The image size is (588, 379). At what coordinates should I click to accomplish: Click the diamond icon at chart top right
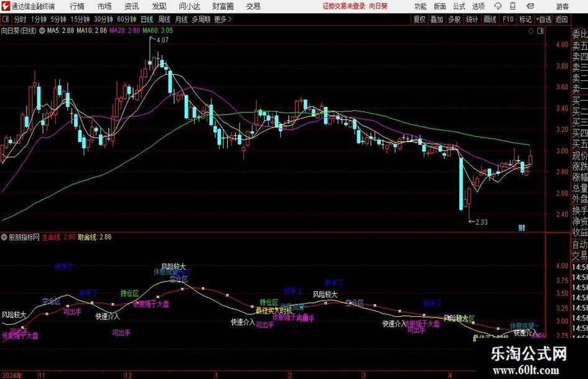(x=531, y=30)
